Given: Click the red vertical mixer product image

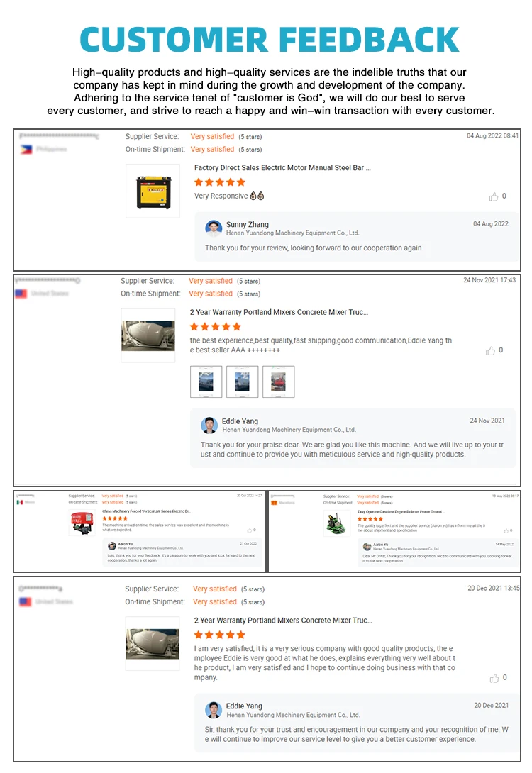Looking at the screenshot, I should [82, 523].
